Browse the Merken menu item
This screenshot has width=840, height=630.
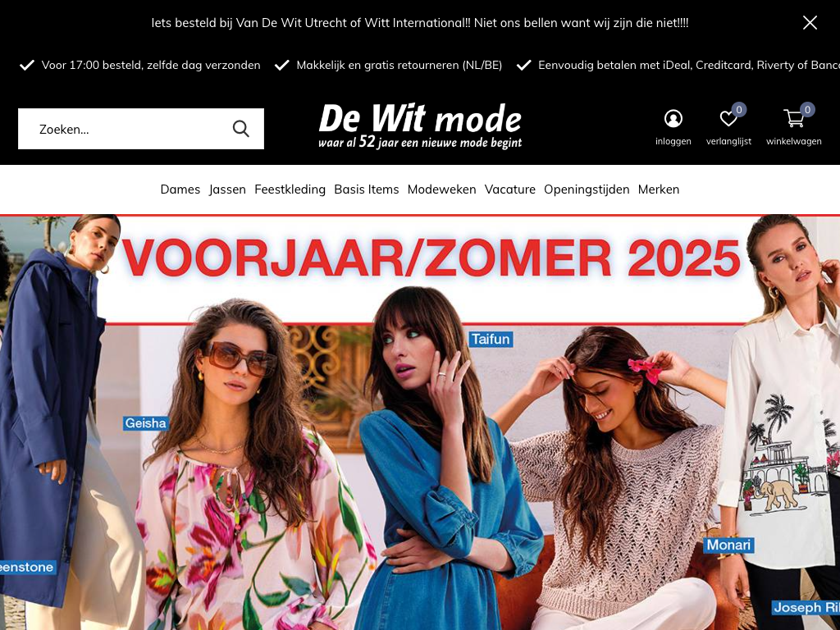click(x=659, y=189)
